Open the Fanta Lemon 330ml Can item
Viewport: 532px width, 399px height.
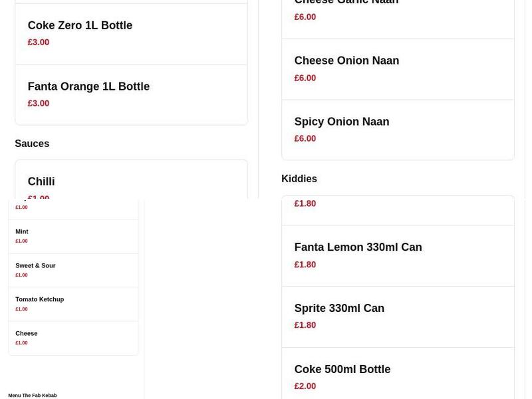[358, 247]
